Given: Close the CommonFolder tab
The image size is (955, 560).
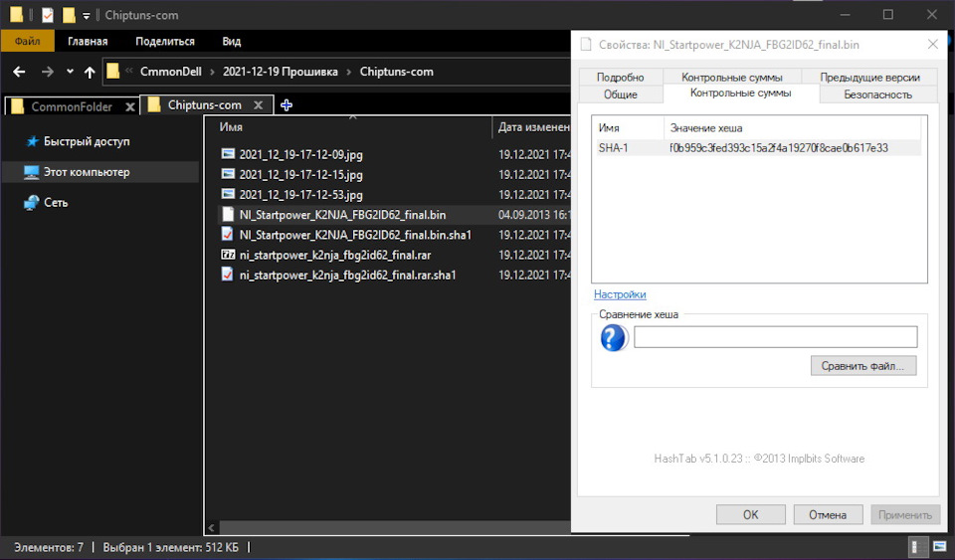Looking at the screenshot, I should [x=129, y=107].
